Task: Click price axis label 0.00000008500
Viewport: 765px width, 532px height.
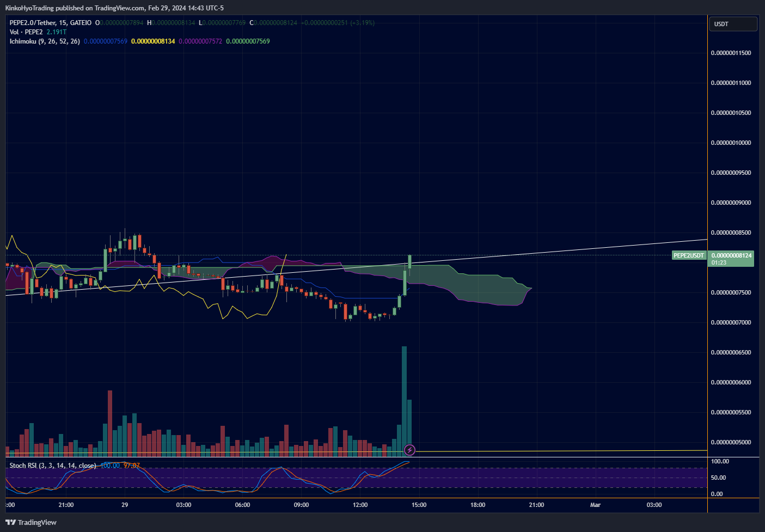Action: tap(731, 233)
